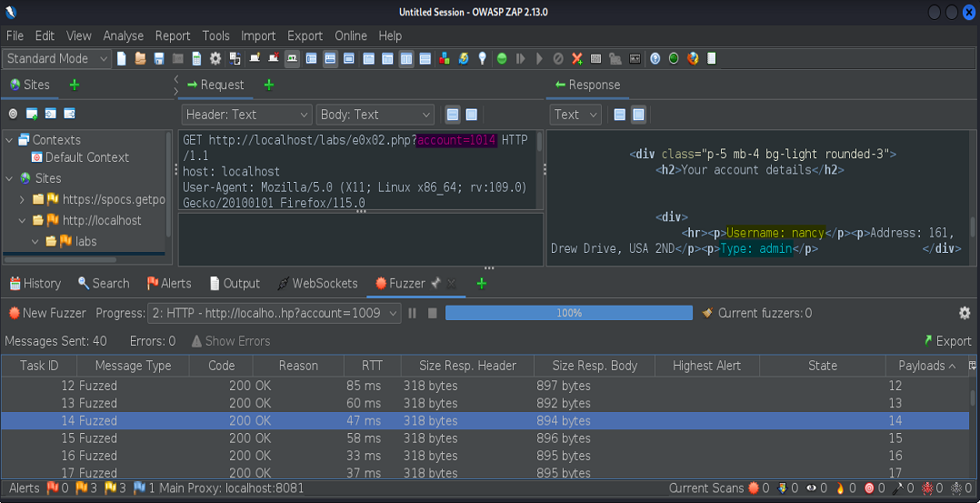This screenshot has height=503, width=980.
Task: Stop the fuzzer with the stop icon
Action: pos(432,313)
